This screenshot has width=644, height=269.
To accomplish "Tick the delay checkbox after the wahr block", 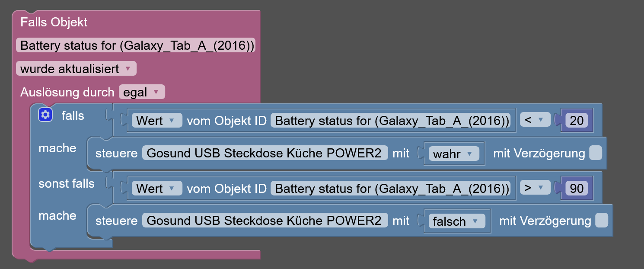I will click(x=596, y=153).
